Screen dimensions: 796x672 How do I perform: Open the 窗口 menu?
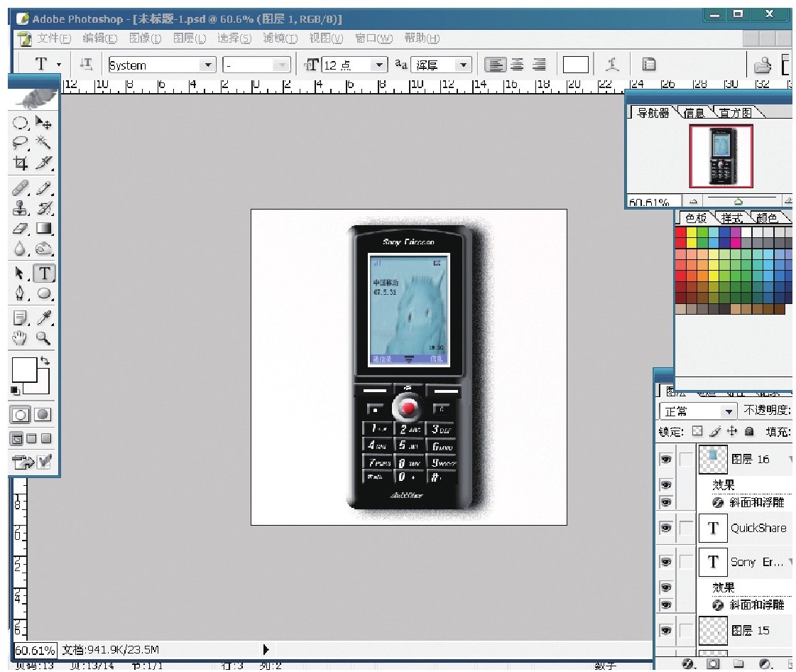[x=373, y=38]
